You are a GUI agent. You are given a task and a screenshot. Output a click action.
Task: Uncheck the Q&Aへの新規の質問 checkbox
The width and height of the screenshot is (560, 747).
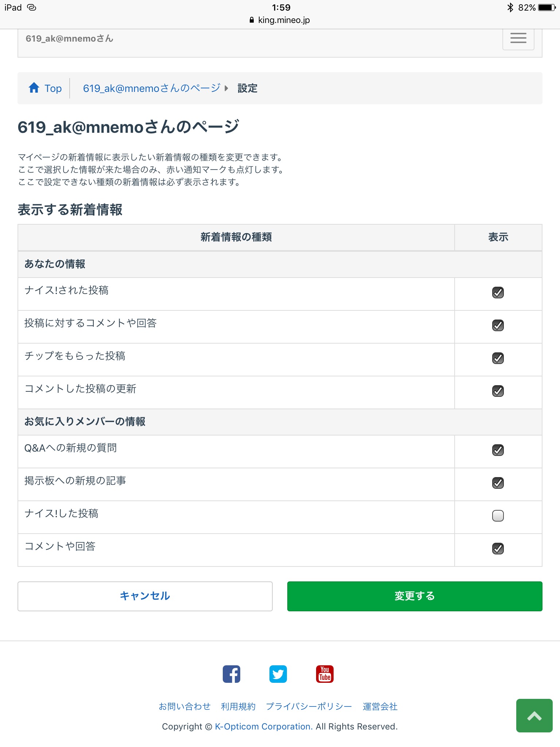(x=498, y=450)
